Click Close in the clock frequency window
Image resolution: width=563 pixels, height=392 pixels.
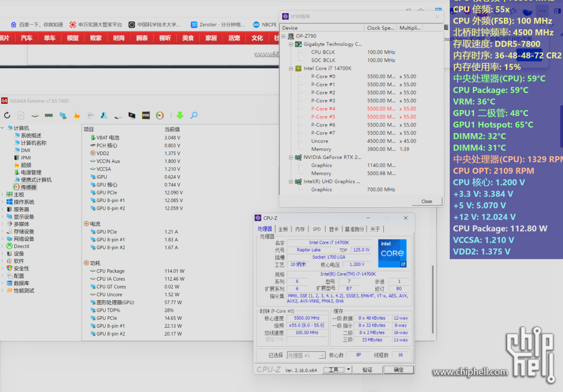pyautogui.click(x=426, y=201)
